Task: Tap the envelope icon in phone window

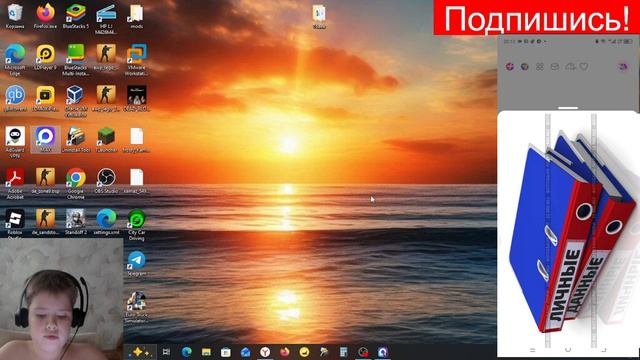Action: (555, 66)
